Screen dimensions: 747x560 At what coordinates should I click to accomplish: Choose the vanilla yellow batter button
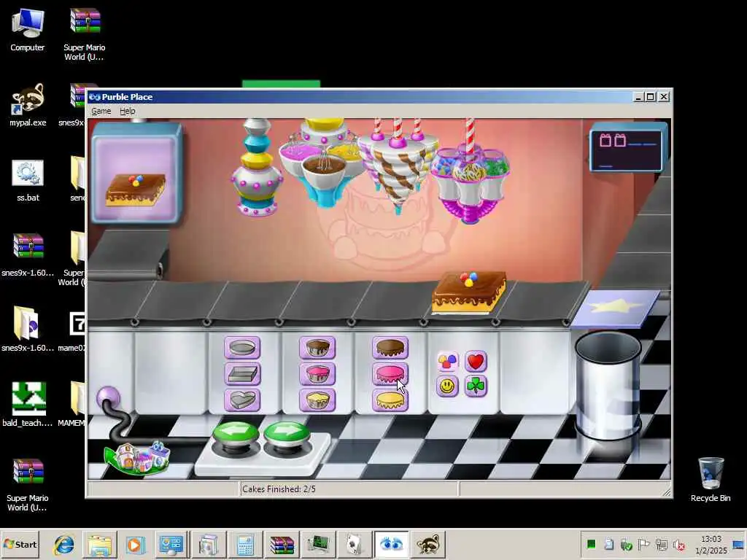pos(317,400)
